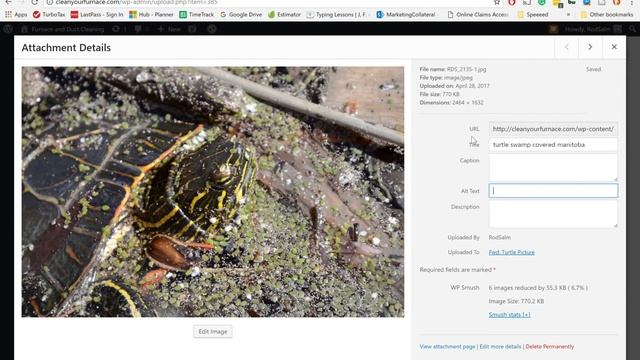Click the Opera extension icon in the toolbar

coord(511,2)
